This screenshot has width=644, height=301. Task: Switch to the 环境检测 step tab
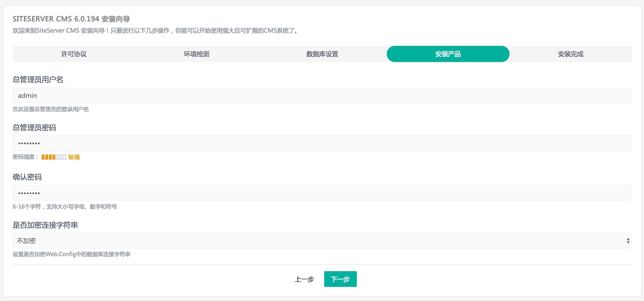197,54
